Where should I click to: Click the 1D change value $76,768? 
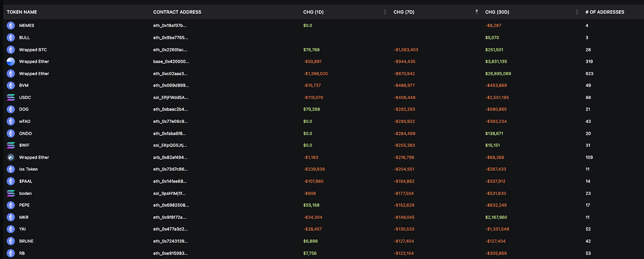[311, 50]
